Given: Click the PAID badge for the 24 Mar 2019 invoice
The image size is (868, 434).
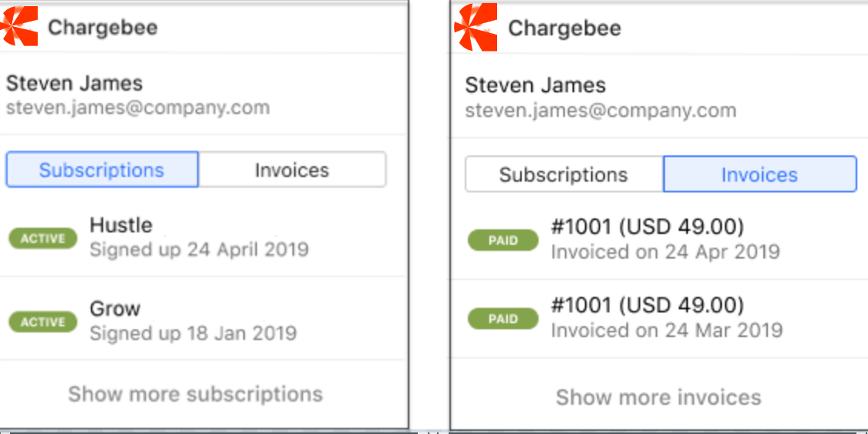Looking at the screenshot, I should [502, 319].
